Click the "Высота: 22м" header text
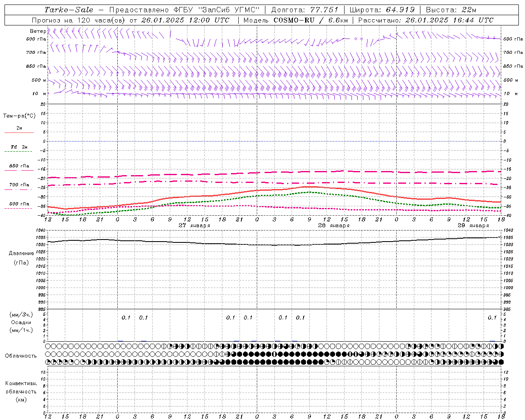525x420 pixels. tap(451, 10)
